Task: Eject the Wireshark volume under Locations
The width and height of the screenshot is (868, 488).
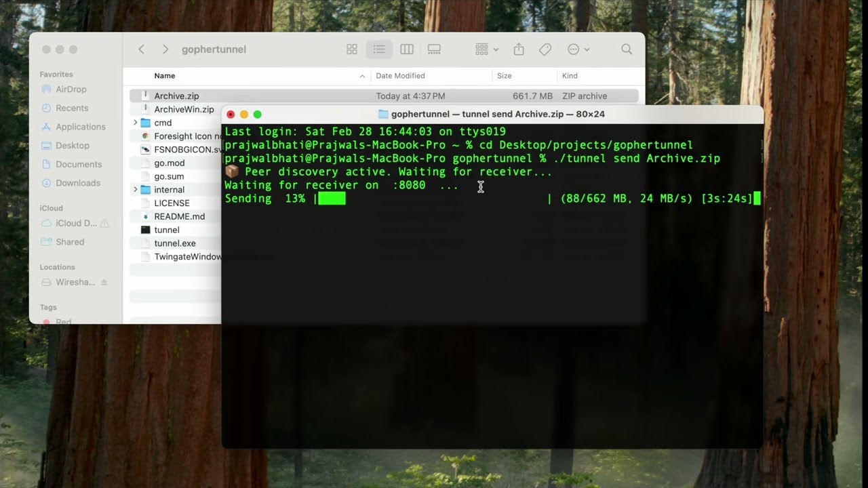Action: tap(104, 282)
